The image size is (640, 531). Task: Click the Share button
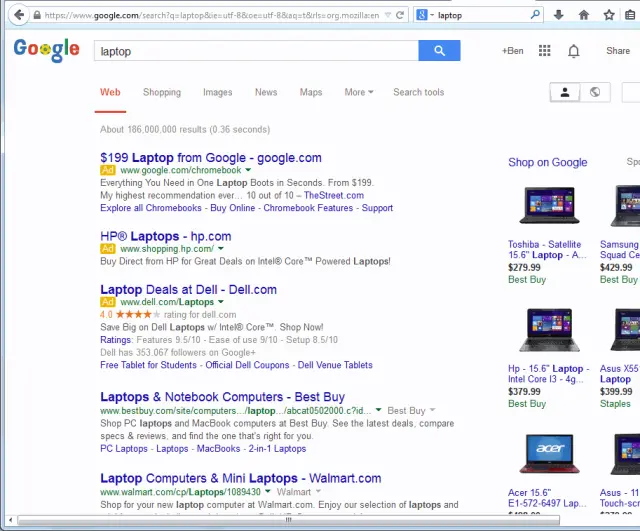(618, 51)
